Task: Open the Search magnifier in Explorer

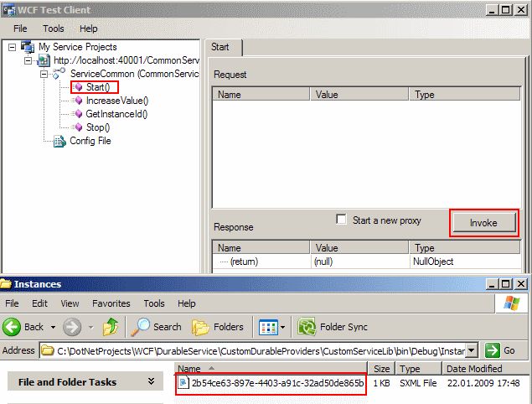Action: point(140,327)
